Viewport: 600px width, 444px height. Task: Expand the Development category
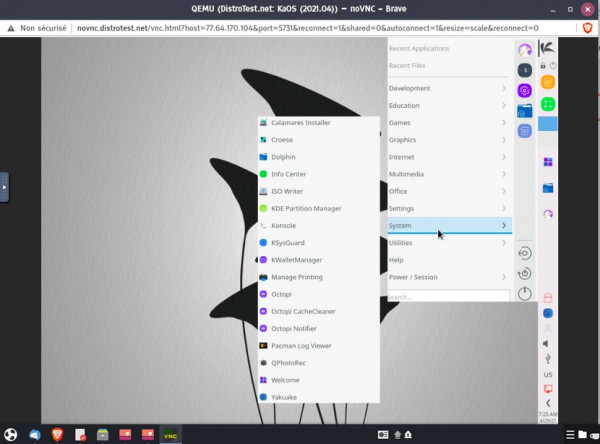coord(447,88)
